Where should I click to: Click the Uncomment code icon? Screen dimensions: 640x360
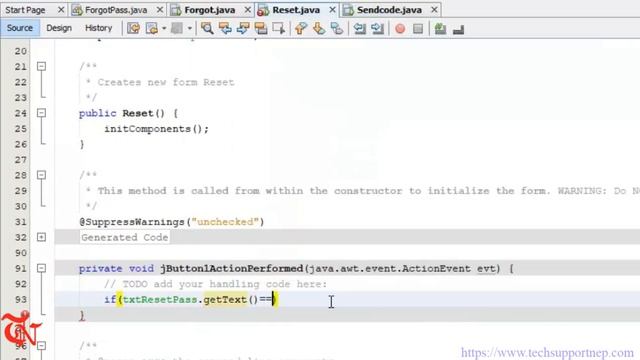pos(458,28)
